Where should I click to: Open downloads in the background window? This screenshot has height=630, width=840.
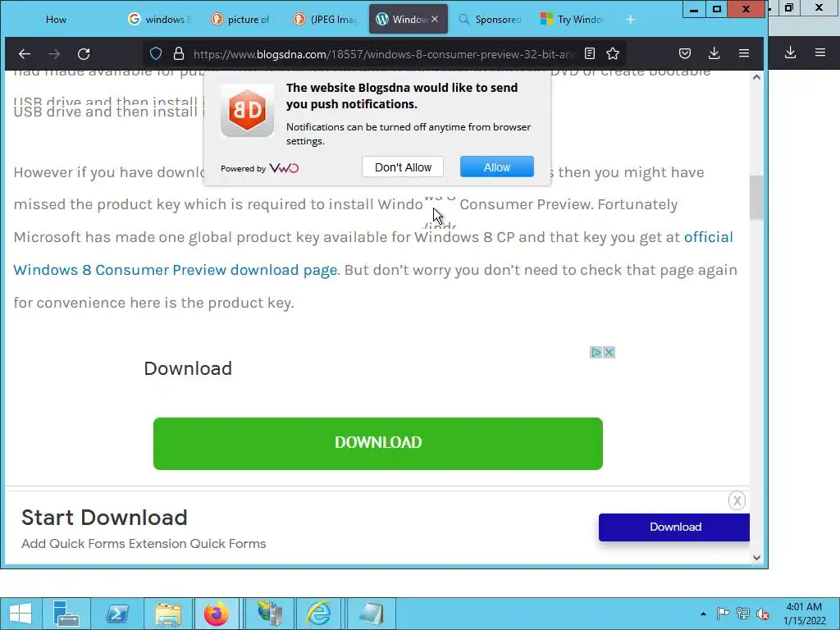pos(790,52)
